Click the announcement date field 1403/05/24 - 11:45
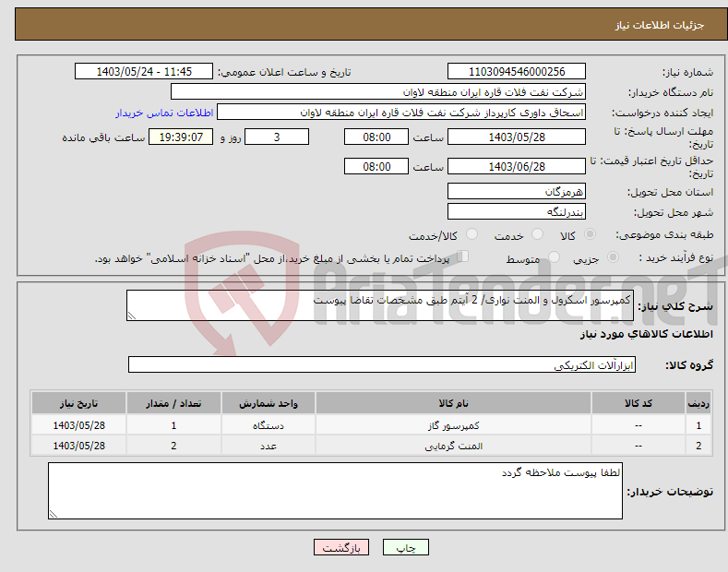 click(143, 72)
